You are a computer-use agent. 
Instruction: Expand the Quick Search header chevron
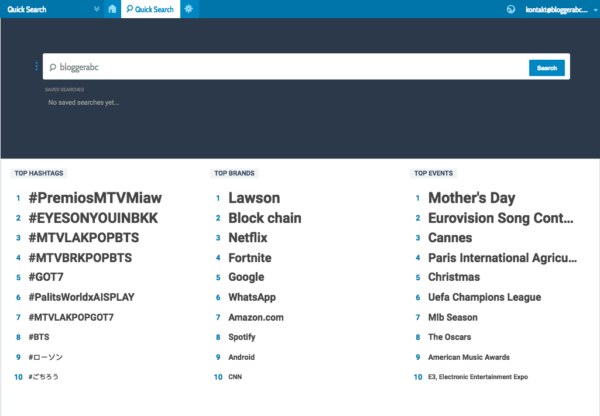(x=96, y=9)
